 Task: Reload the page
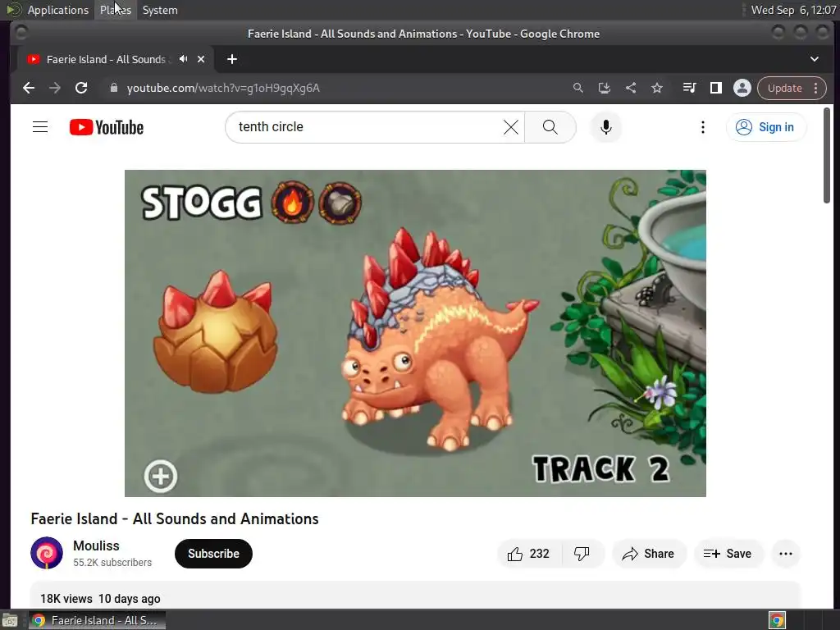[x=81, y=88]
